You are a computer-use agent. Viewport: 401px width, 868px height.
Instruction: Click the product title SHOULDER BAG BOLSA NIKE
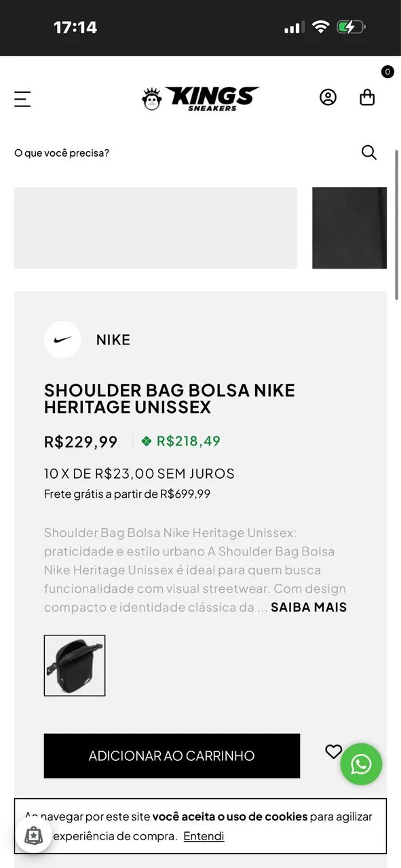coord(170,399)
